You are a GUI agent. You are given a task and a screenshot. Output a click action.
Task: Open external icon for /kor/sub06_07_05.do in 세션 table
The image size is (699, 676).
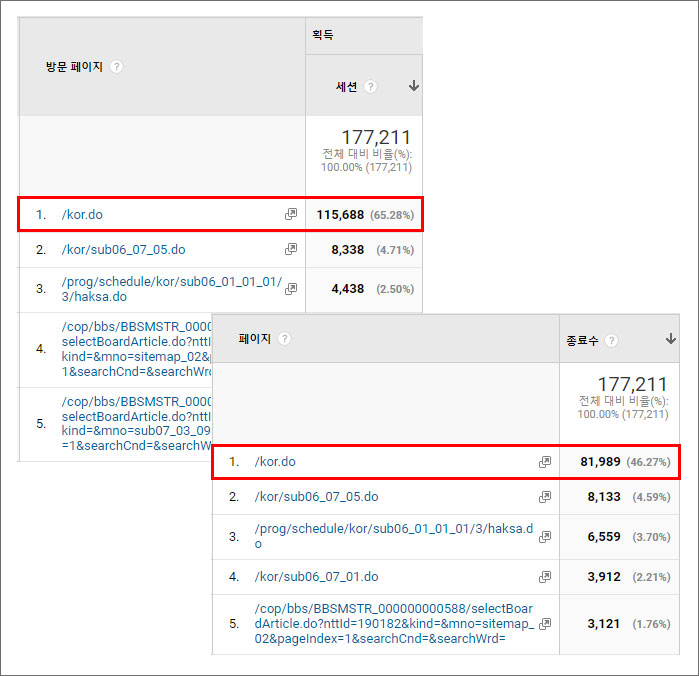[x=291, y=249]
